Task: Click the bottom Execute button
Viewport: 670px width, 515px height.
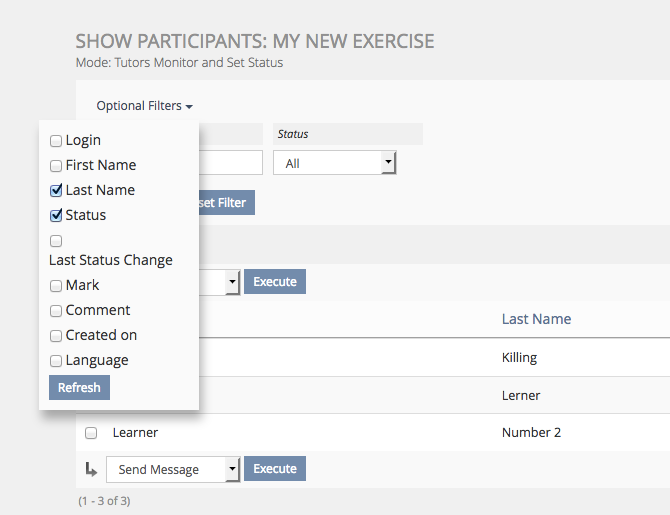Action: pyautogui.click(x=274, y=469)
